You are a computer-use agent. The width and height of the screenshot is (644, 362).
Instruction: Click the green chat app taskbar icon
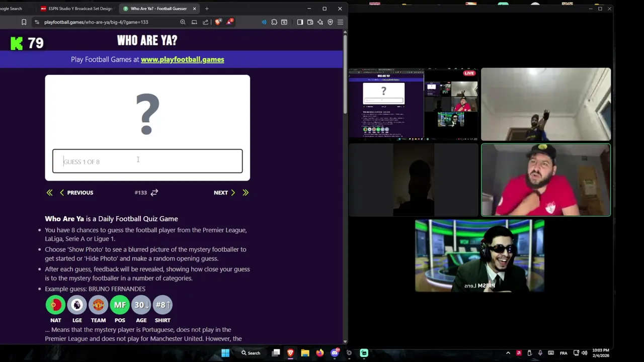click(x=364, y=353)
